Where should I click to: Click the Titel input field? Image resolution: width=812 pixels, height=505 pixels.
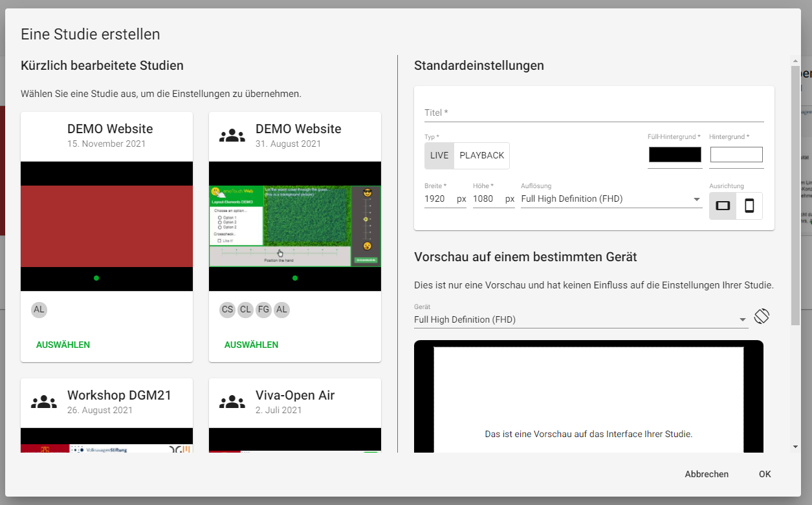coord(594,113)
